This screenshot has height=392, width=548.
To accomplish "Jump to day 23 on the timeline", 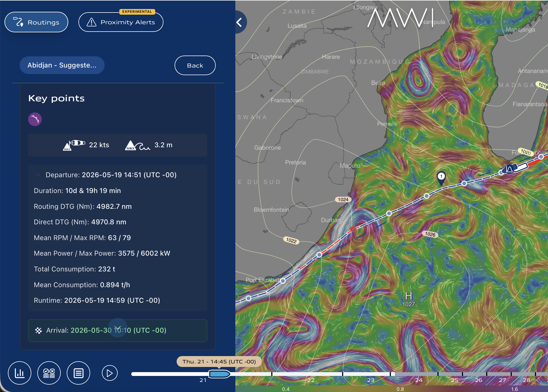I will tap(371, 380).
